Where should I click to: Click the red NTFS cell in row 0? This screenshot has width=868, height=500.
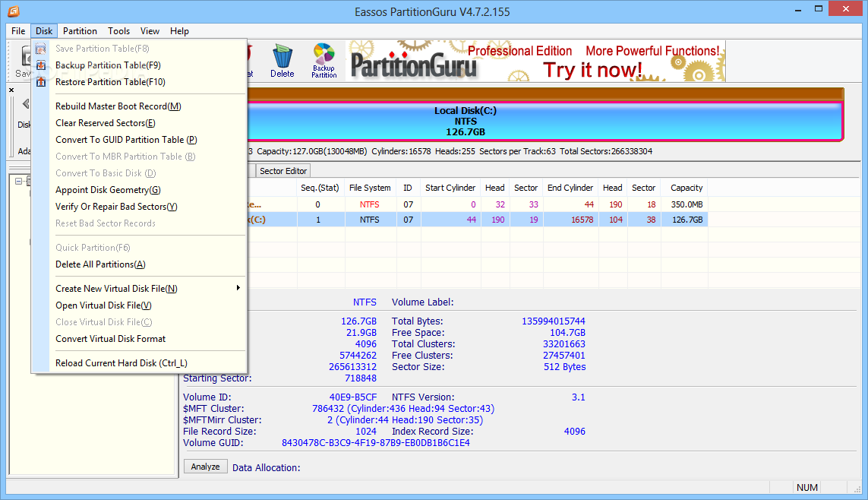coord(369,204)
